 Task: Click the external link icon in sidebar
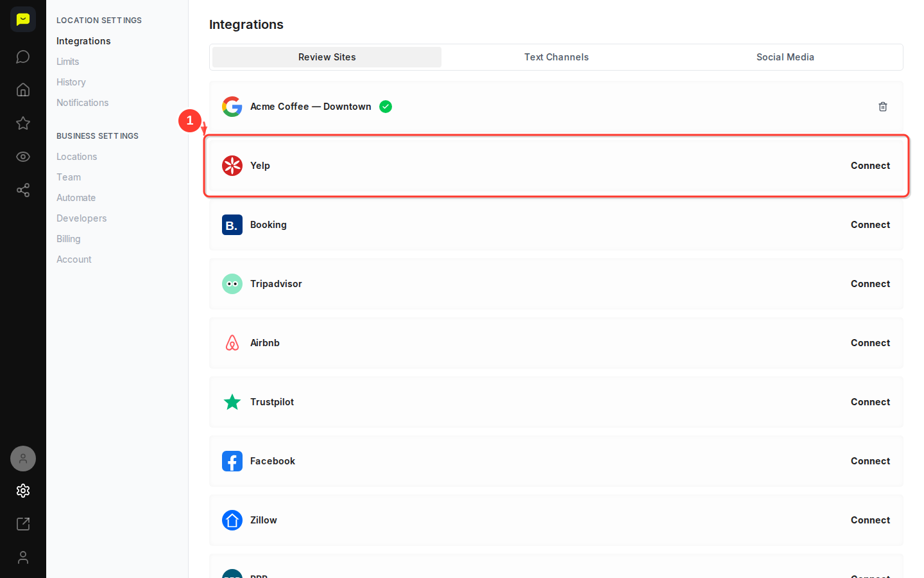(x=23, y=524)
